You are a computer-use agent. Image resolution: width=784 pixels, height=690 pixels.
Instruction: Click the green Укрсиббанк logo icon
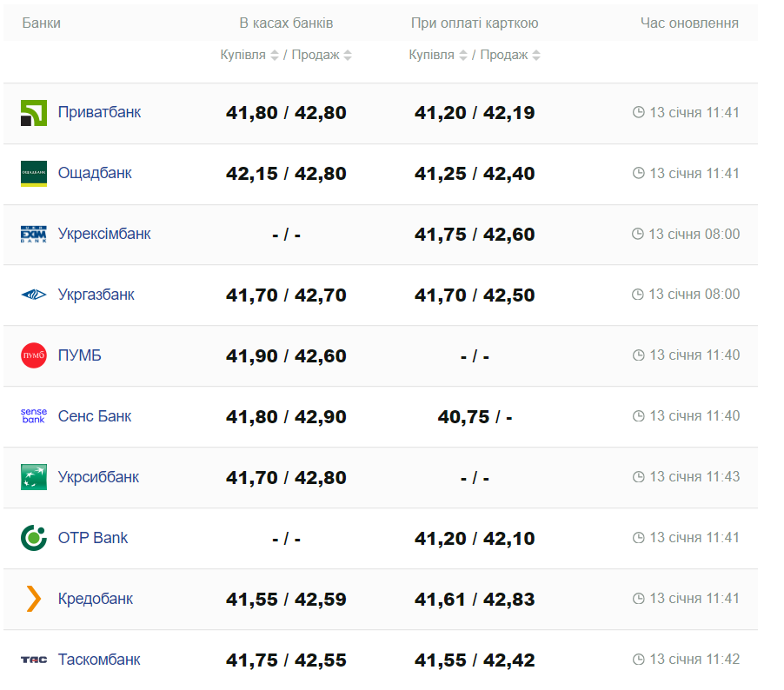coord(34,477)
